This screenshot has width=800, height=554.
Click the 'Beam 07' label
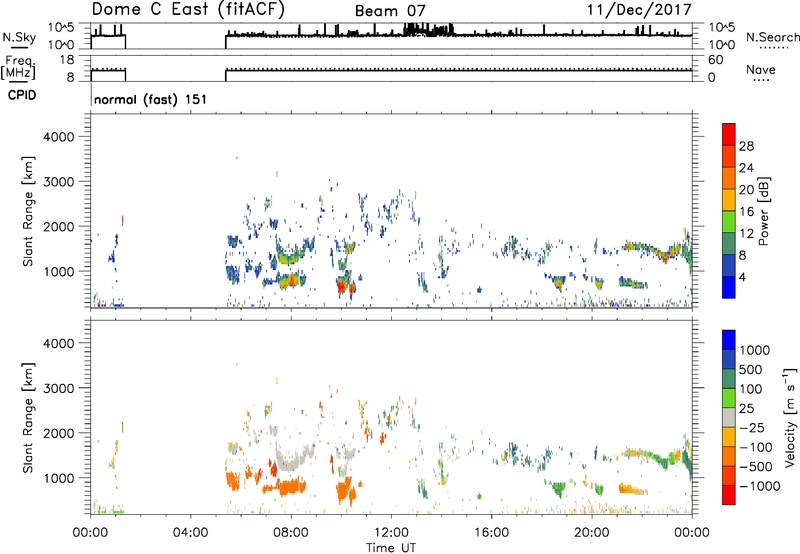pyautogui.click(x=390, y=11)
